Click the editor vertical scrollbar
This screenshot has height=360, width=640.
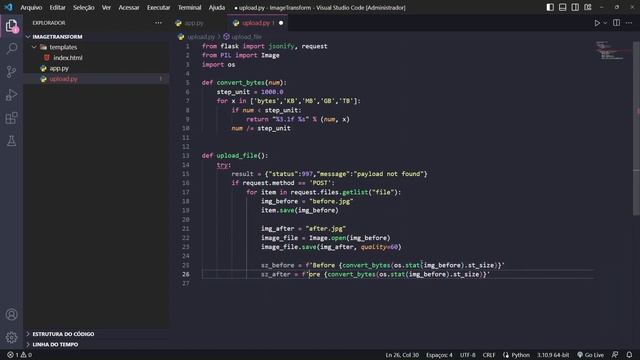tap(637, 128)
